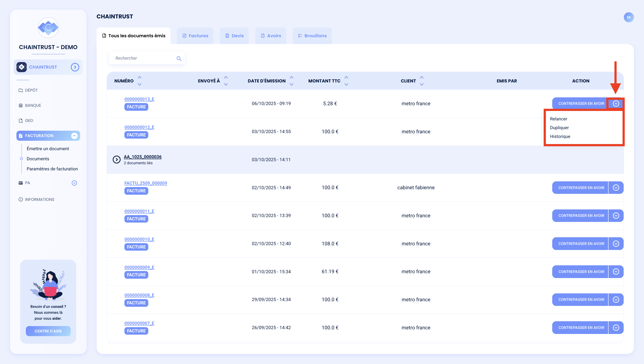Click the 61.19 € amount cell
The width and height of the screenshot is (644, 364).
(x=330, y=272)
